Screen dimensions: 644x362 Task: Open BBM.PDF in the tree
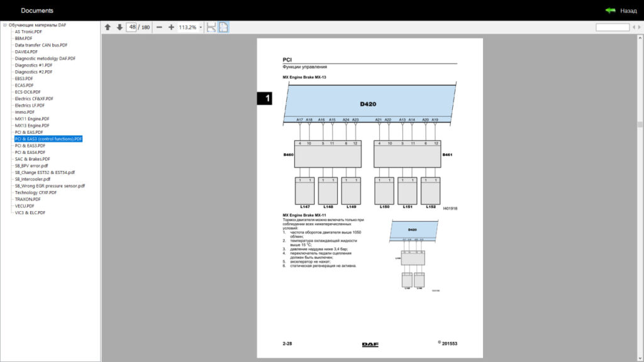(x=23, y=38)
